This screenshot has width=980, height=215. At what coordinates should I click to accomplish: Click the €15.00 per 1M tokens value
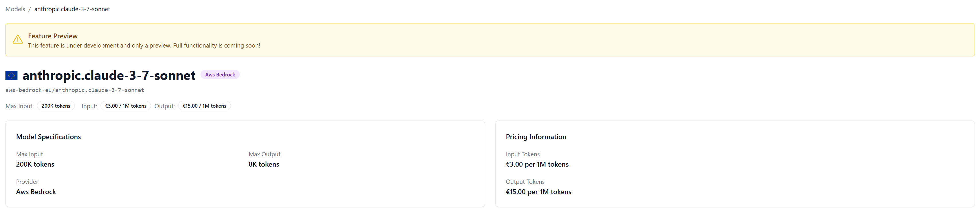click(538, 192)
